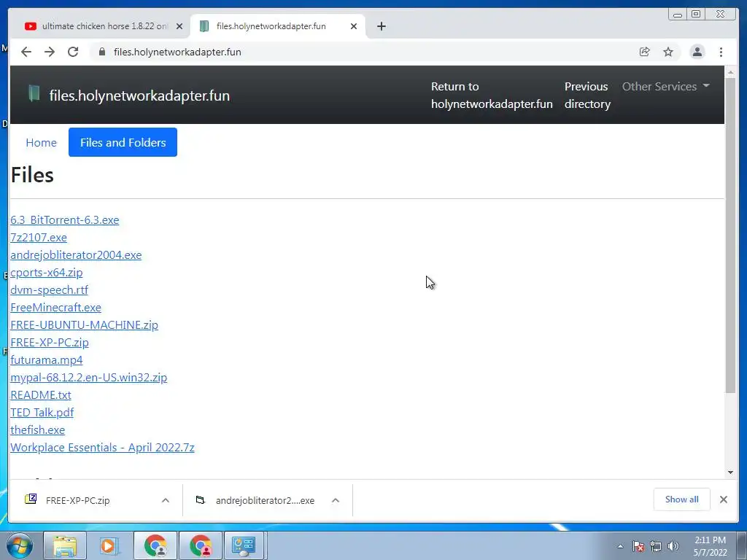
Task: Show hidden system tray icons
Action: 620,546
